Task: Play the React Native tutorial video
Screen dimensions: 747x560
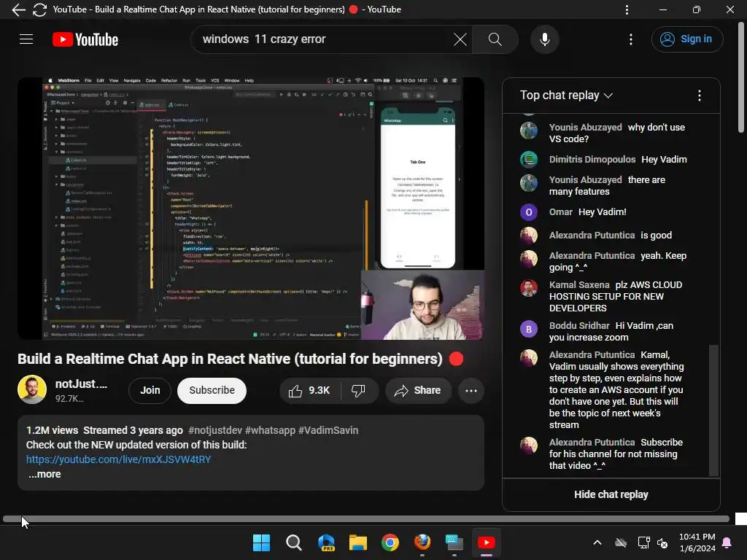Action: (x=251, y=208)
